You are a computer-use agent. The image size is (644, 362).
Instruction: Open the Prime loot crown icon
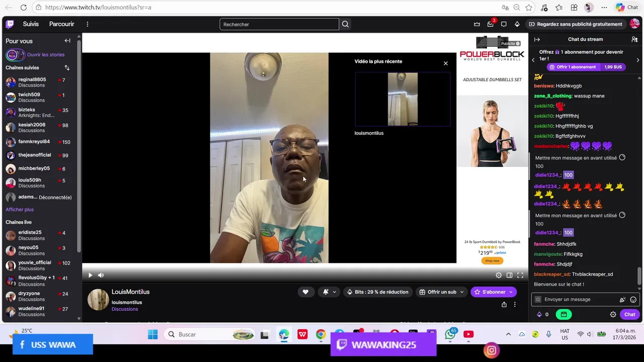coord(477,24)
